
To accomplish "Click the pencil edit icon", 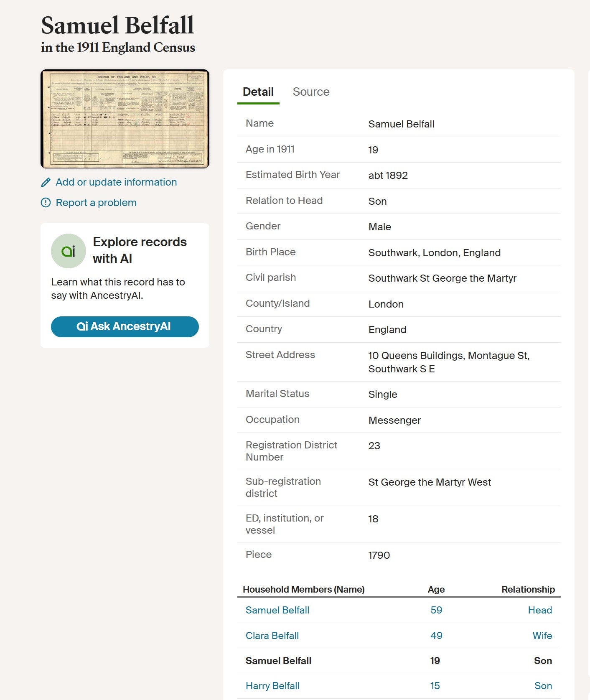I will click(x=46, y=183).
